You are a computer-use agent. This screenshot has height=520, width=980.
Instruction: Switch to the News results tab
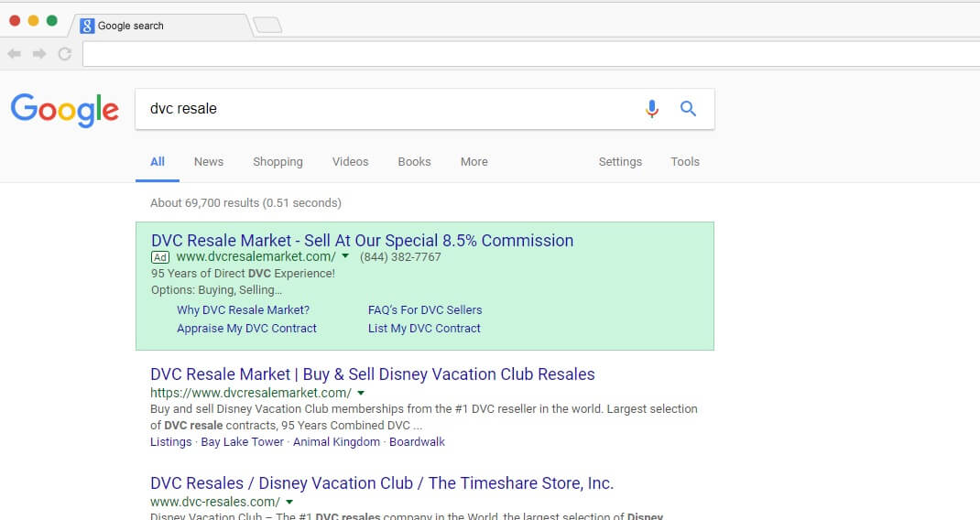coord(208,162)
